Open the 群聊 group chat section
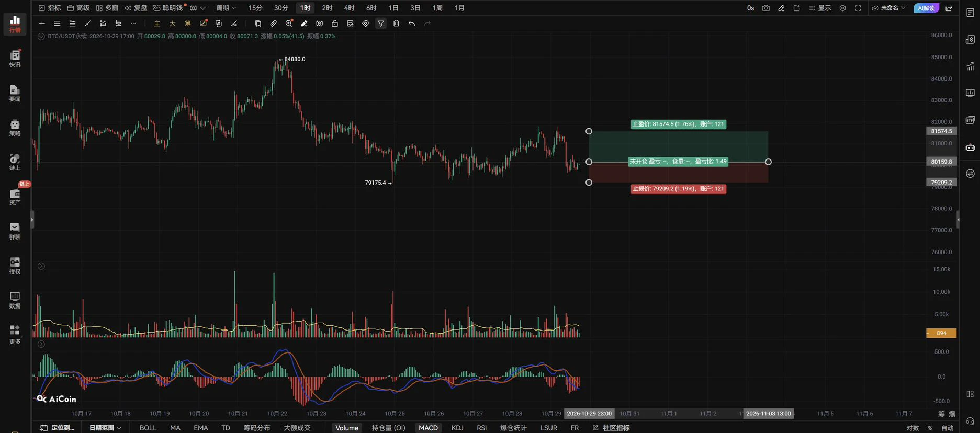The image size is (980, 433). pos(15,231)
